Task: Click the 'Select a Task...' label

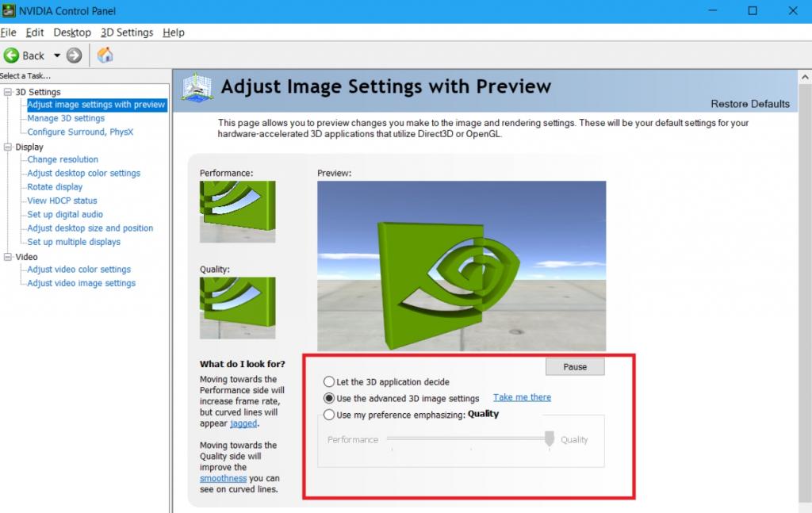Action: (x=25, y=76)
